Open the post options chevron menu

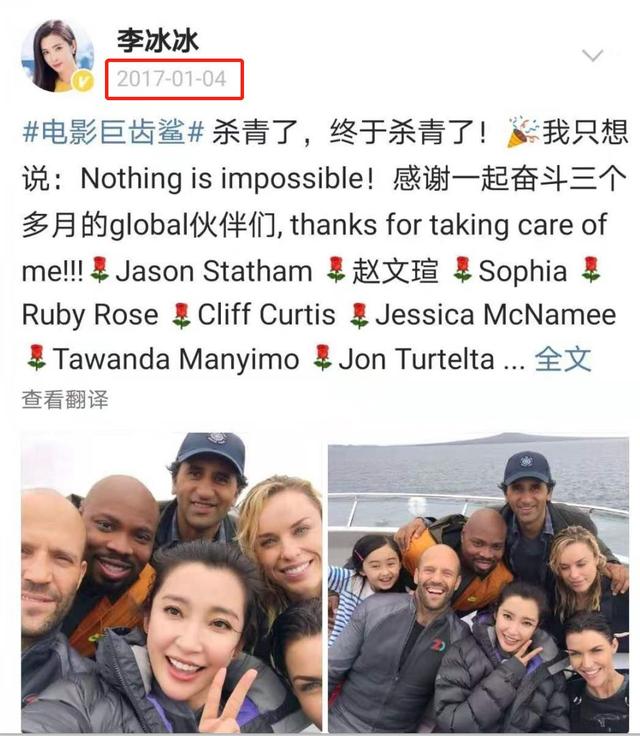592,55
